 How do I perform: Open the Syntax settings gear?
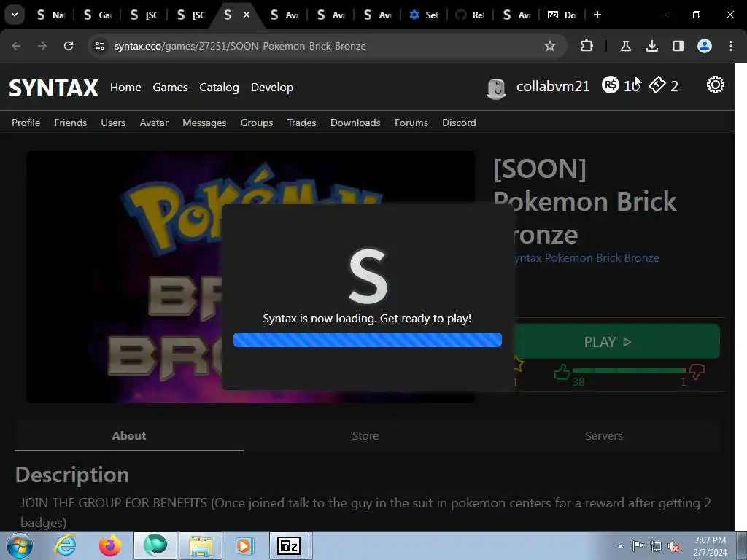click(715, 85)
